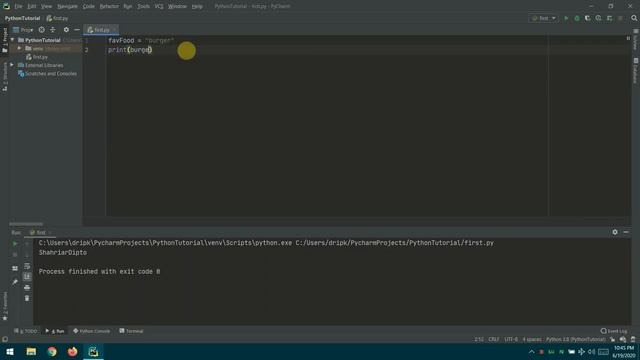
Task: Click the restore layout icon in Run panel
Action: coord(15,268)
